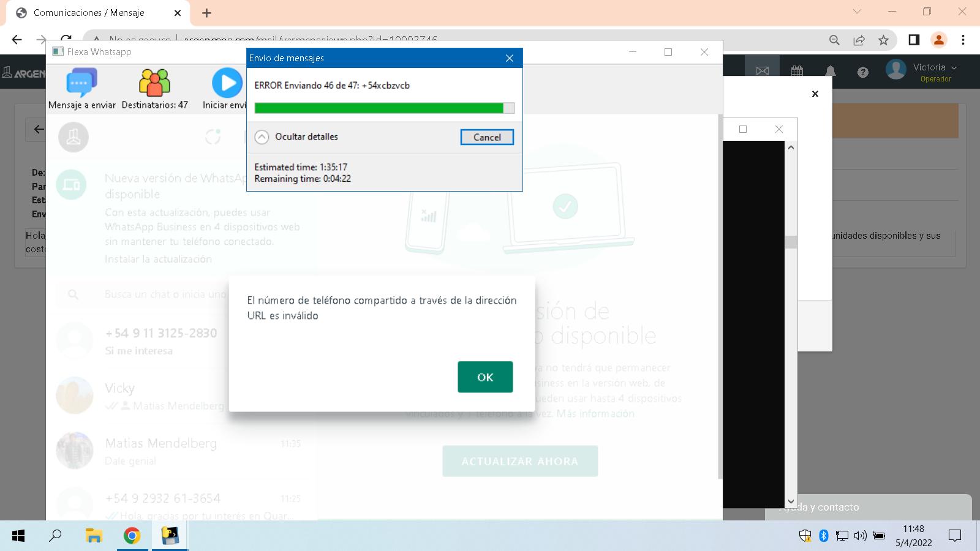Image resolution: width=980 pixels, height=551 pixels.
Task: Open the Ayuda y contacto panel
Action: pos(869,507)
